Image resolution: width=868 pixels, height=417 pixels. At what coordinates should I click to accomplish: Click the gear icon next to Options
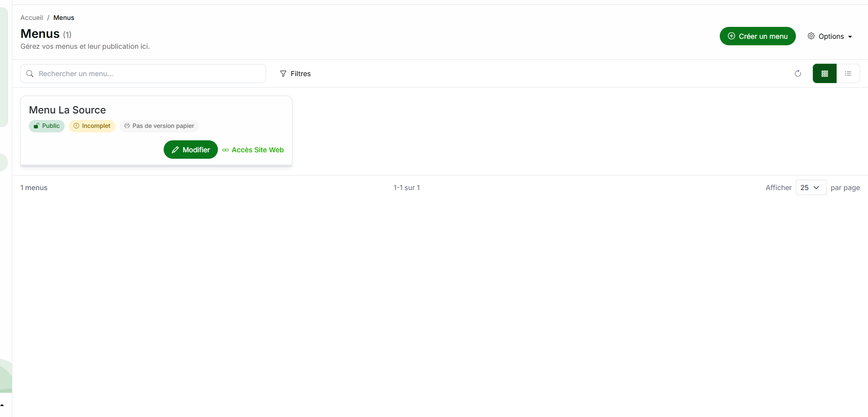[x=811, y=36]
